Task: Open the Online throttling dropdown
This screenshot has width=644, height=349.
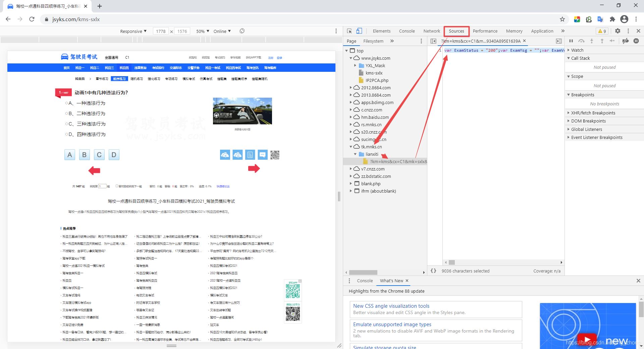Action: pyautogui.click(x=222, y=31)
